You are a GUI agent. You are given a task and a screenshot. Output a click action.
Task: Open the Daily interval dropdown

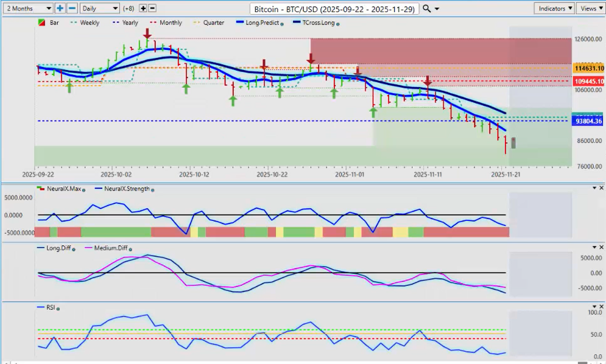pos(99,9)
